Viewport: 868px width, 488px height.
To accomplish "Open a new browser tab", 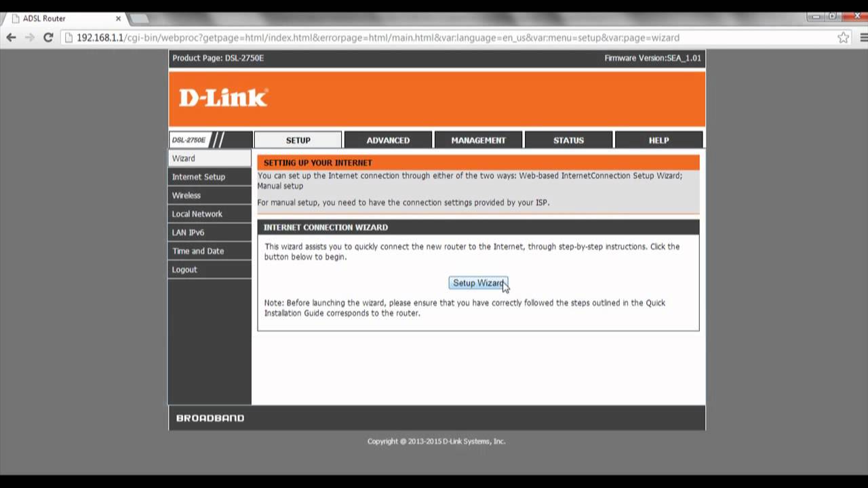I will pos(139,18).
